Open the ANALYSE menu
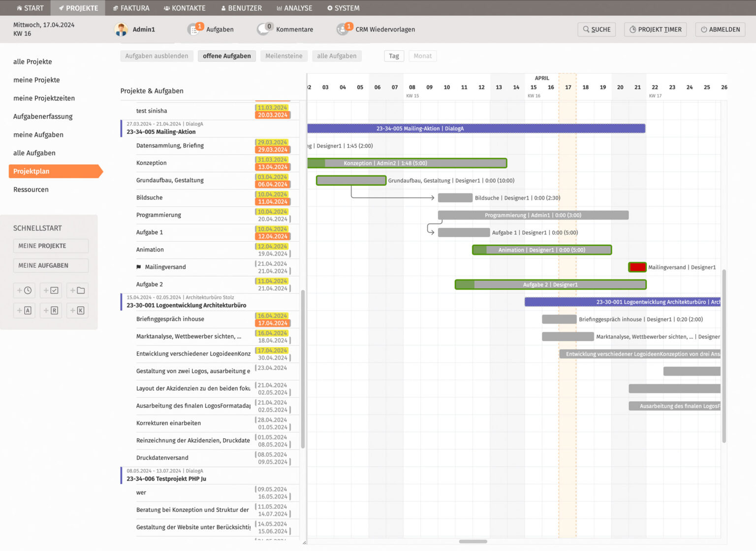The image size is (756, 551). point(294,8)
